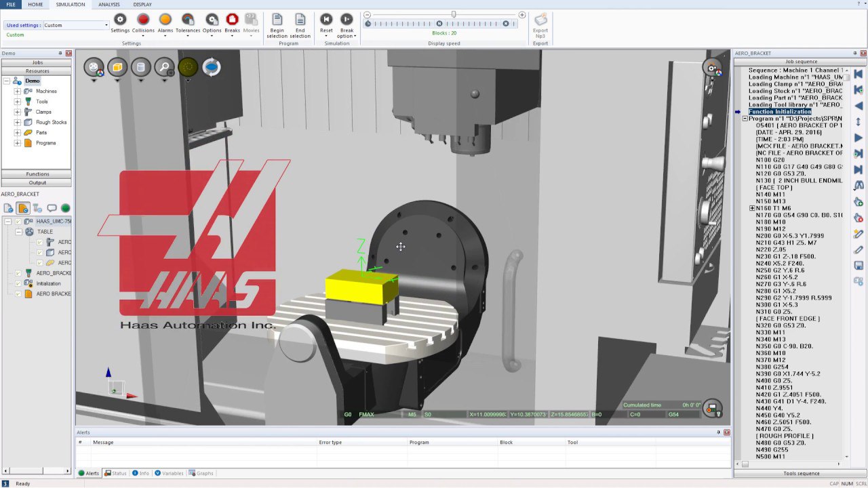
Task: Open the Variables tab in bottom panel
Action: pos(169,473)
